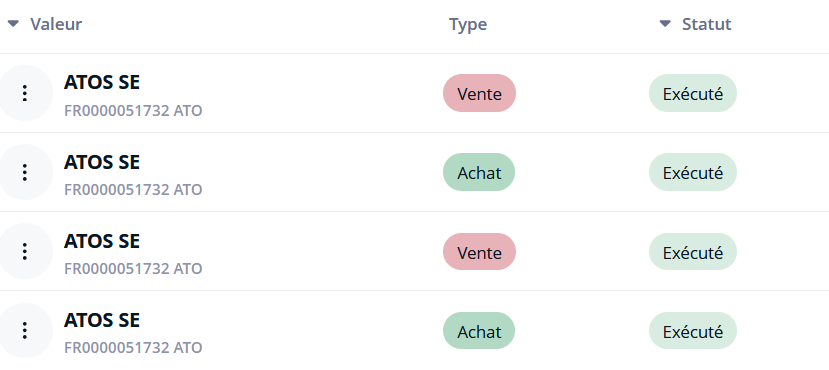Screen dimensions: 829x370
Task: Open the three-dot menu of third ATOS SE row
Action: click(x=24, y=252)
